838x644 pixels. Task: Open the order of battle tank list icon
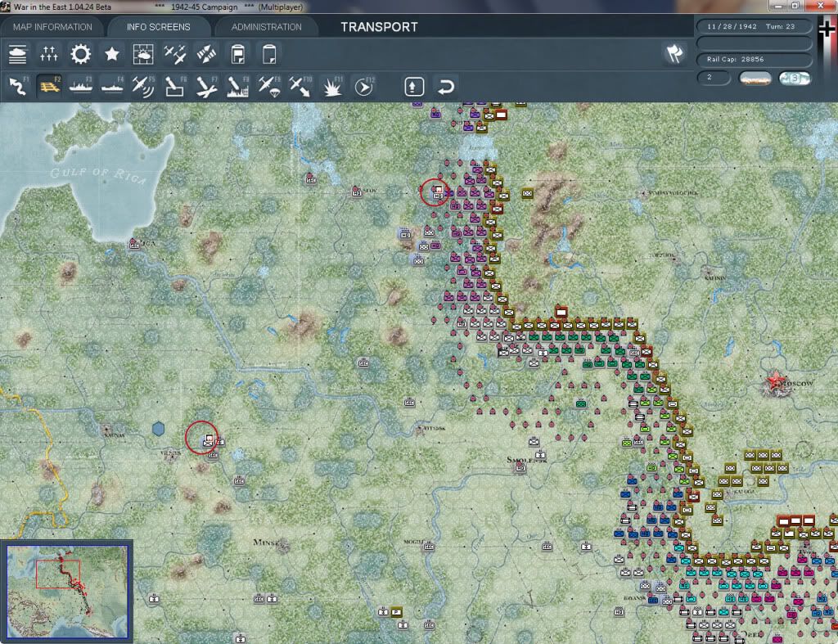18,55
